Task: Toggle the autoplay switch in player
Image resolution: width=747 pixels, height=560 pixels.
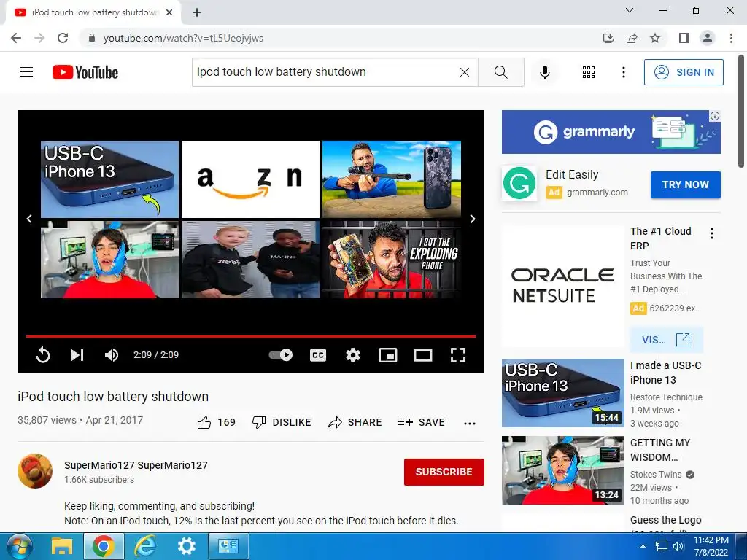Action: [x=281, y=355]
